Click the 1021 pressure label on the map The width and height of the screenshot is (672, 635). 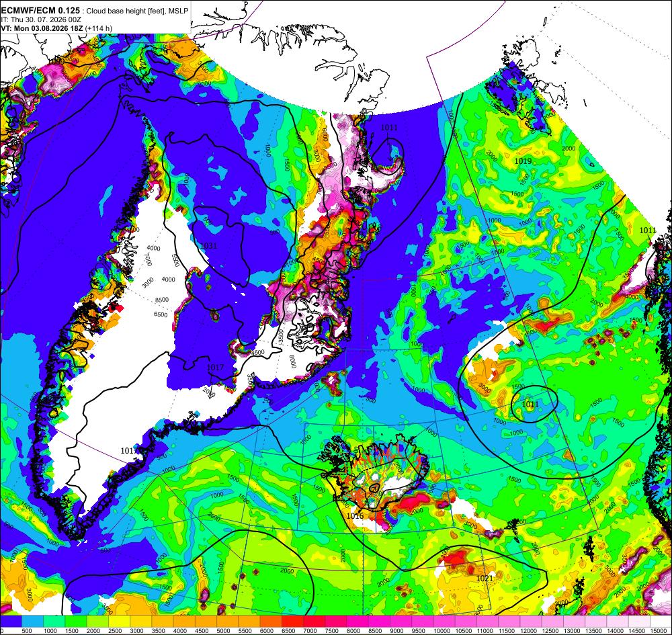pos(485,579)
